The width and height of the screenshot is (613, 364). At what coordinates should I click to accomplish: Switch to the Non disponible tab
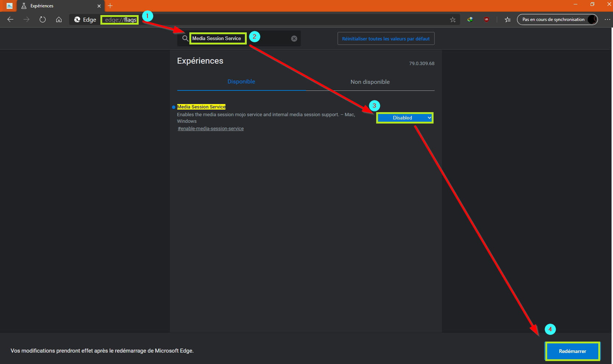(x=370, y=82)
